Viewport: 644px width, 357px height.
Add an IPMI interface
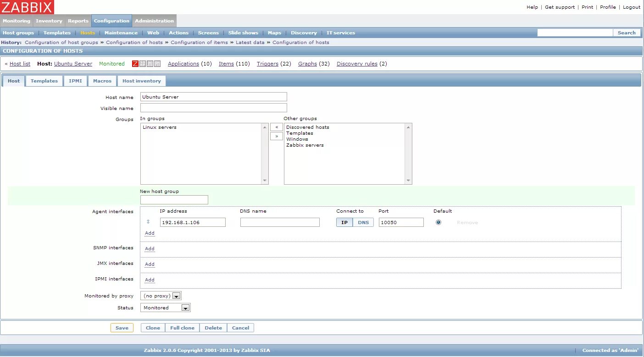click(150, 280)
